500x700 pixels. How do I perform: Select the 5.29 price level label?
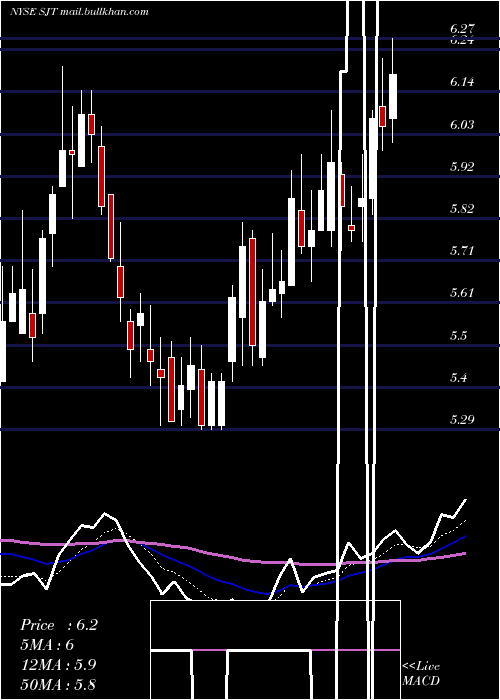tap(462, 420)
